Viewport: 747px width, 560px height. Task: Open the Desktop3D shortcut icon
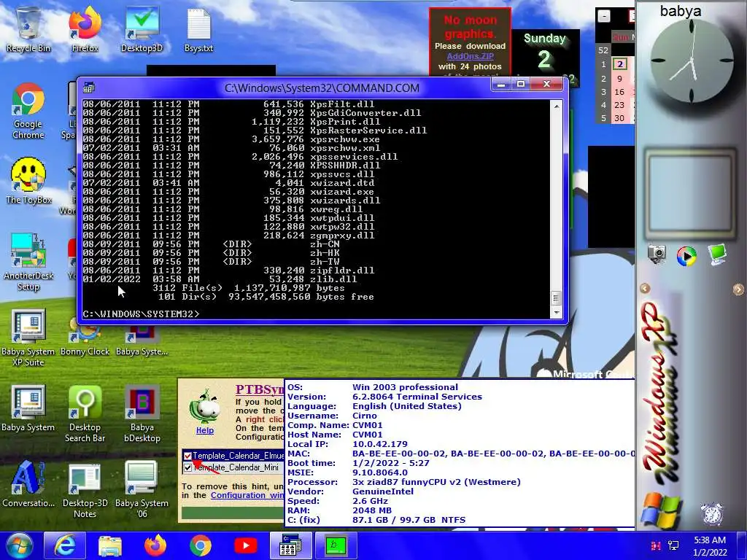142,29
